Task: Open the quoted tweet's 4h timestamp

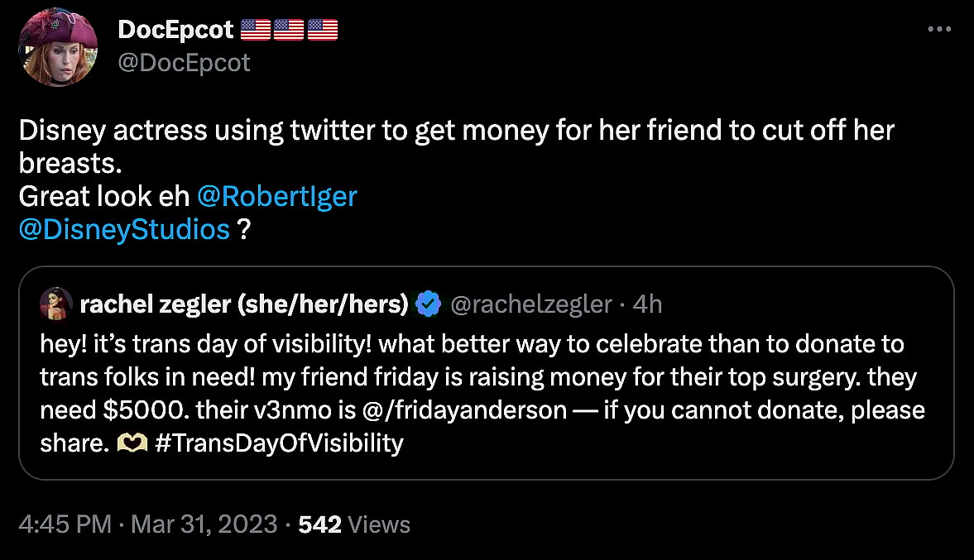Action: (647, 305)
